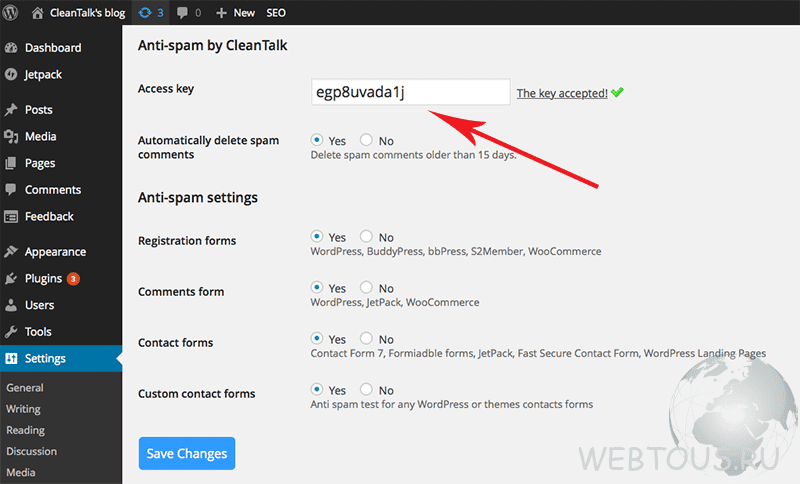Open the Tools wrench icon
800x484 pixels.
tap(11, 332)
